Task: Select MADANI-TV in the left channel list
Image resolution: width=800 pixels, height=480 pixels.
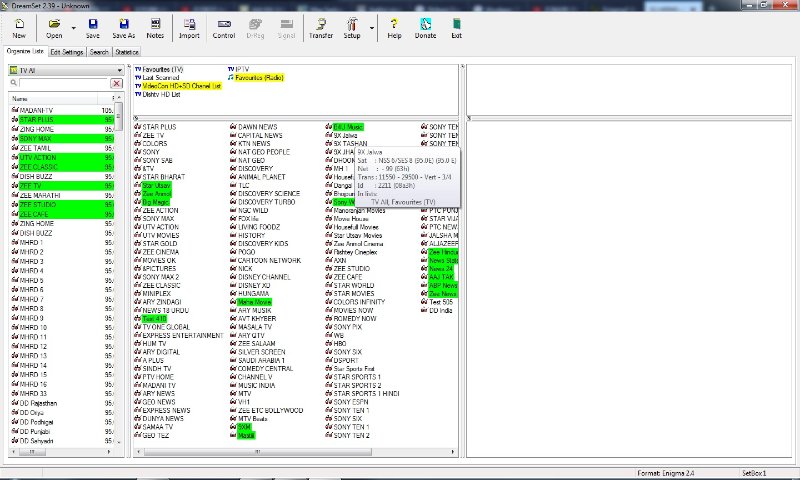Action: click(x=36, y=110)
